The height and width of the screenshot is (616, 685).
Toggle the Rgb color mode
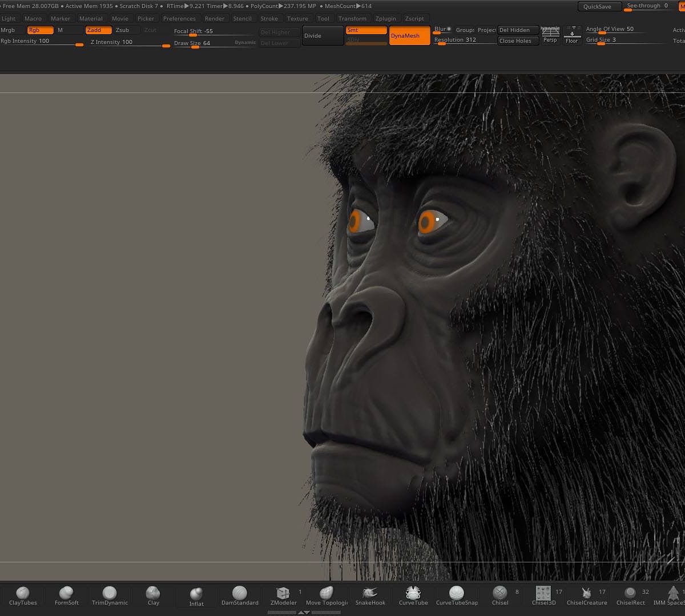click(40, 30)
